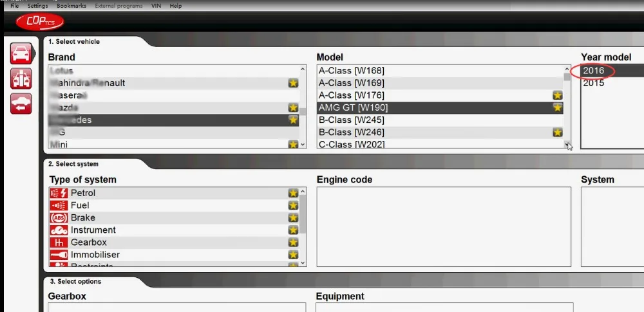The image size is (644, 312).
Task: Toggle bookmark star for AMG GT [W190]
Action: tap(557, 107)
